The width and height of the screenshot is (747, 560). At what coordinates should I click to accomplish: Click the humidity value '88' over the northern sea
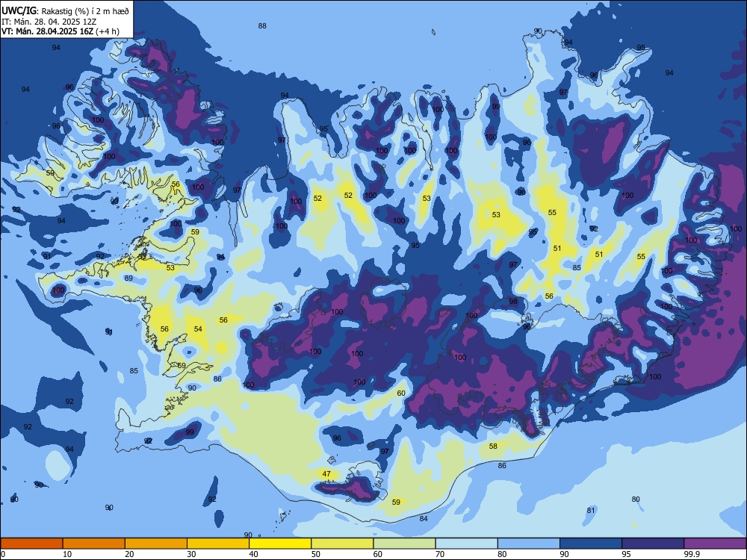(262, 25)
